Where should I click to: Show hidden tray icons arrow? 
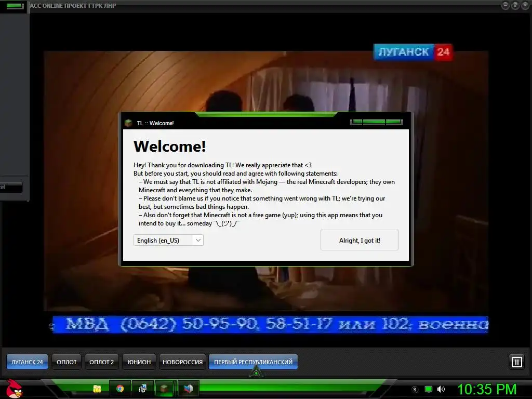point(415,390)
